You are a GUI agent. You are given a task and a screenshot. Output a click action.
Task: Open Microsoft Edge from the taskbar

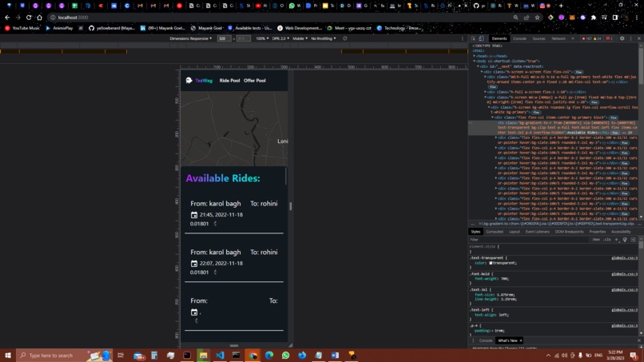(x=269, y=356)
